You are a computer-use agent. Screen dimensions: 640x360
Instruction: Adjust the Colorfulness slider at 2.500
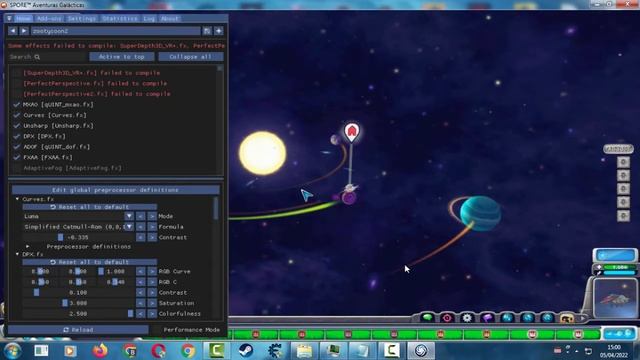coord(78,313)
